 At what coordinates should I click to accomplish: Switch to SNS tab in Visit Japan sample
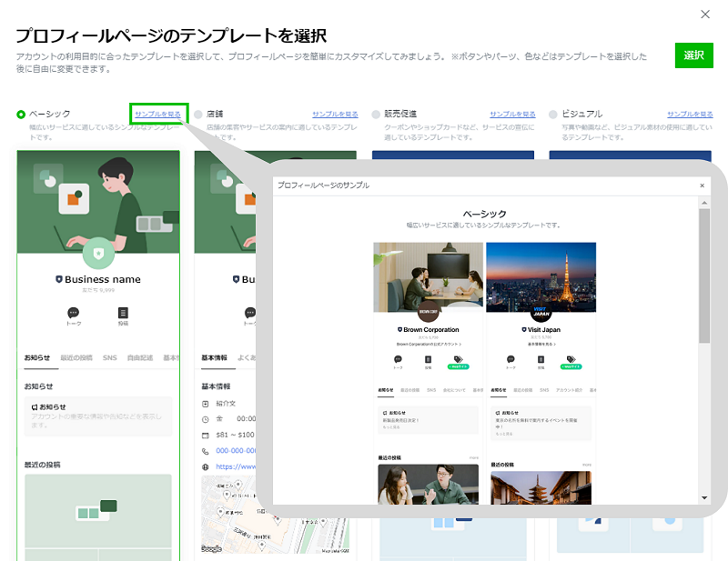(543, 389)
